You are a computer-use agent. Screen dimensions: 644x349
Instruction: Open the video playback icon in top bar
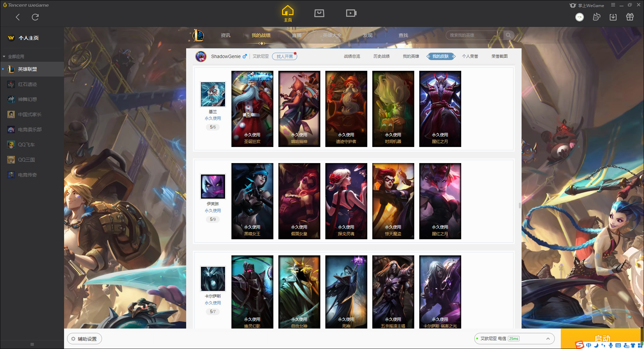point(351,13)
